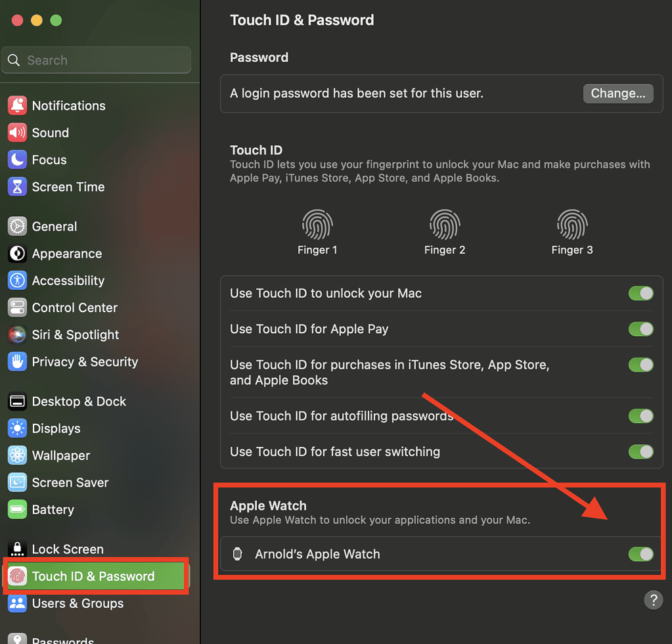
Task: Select the Displays settings icon
Action: click(16, 428)
